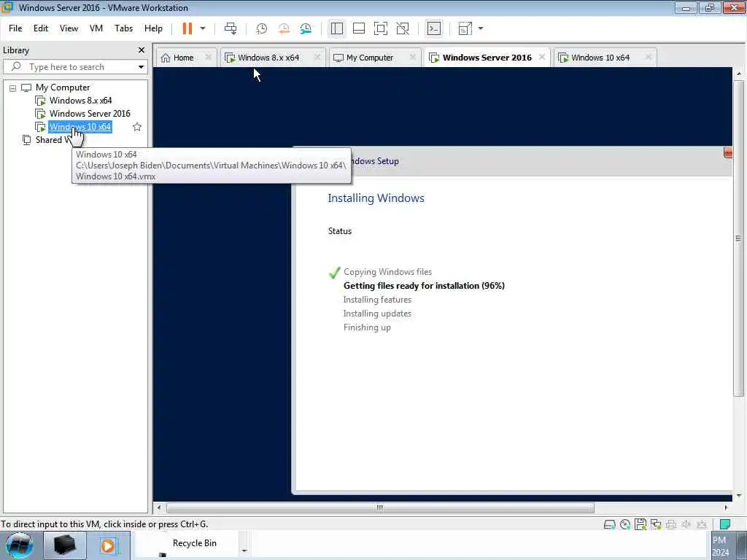
Task: Close the Library panel
Action: click(141, 50)
